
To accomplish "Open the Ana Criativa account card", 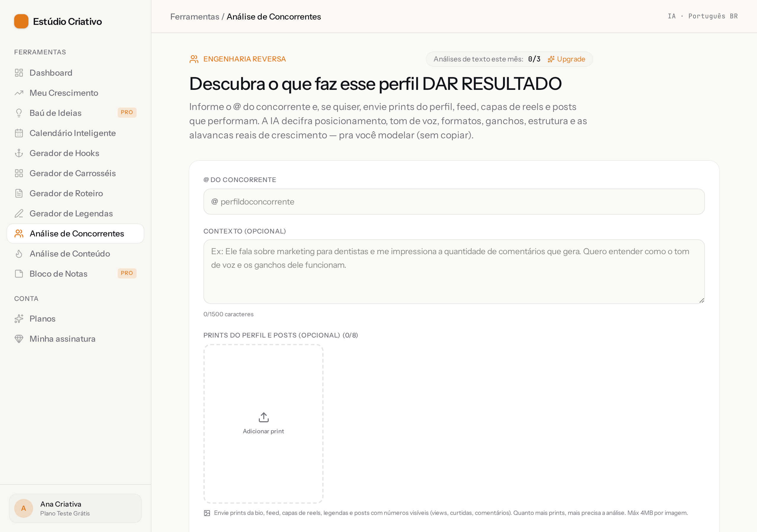I will tap(75, 508).
